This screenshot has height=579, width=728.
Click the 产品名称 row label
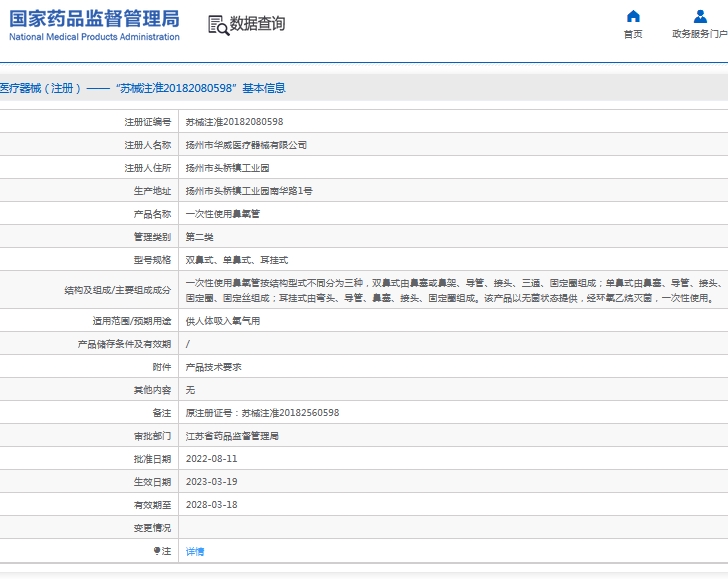click(152, 214)
